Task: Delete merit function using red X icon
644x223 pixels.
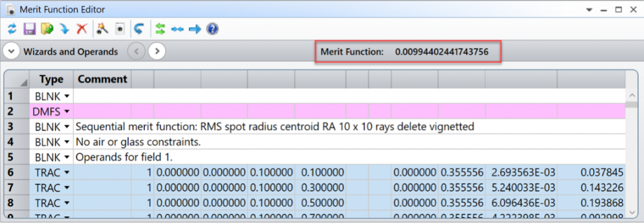Action: pos(82,29)
